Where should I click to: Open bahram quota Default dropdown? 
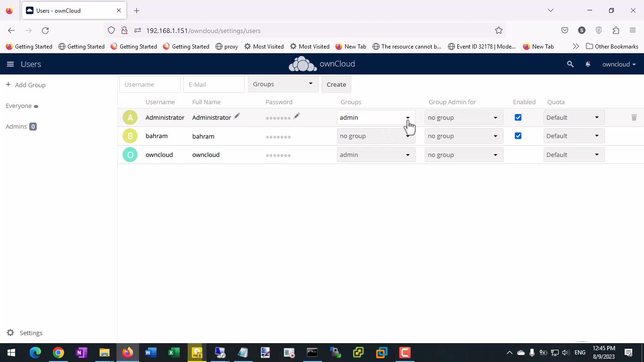(574, 136)
